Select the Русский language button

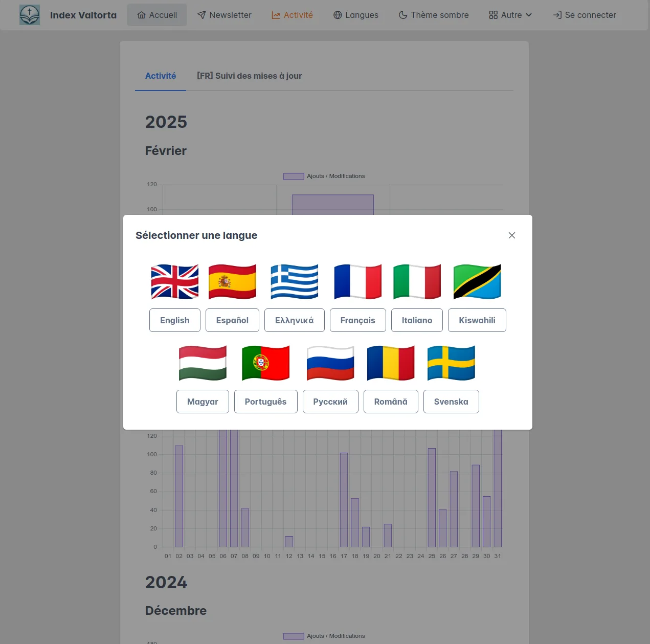click(x=330, y=402)
